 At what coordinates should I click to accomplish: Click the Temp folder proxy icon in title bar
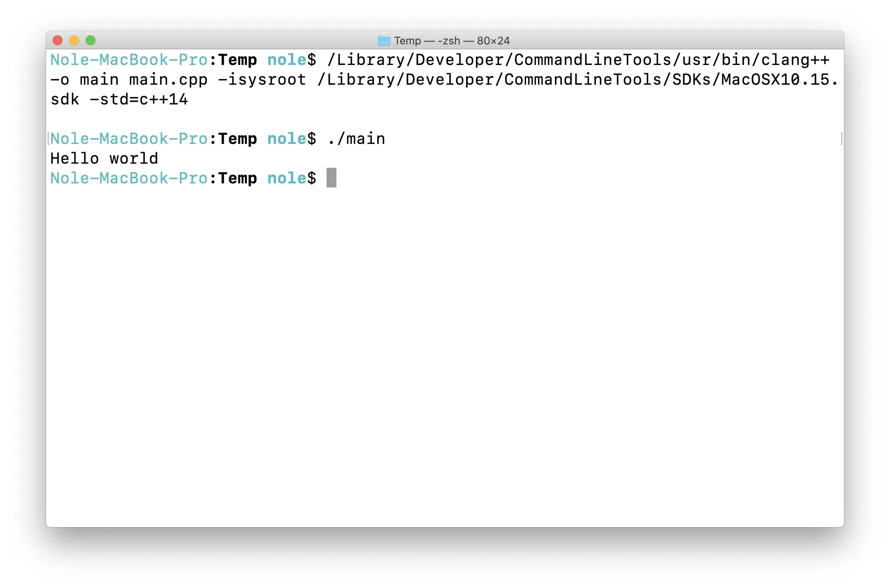click(384, 41)
